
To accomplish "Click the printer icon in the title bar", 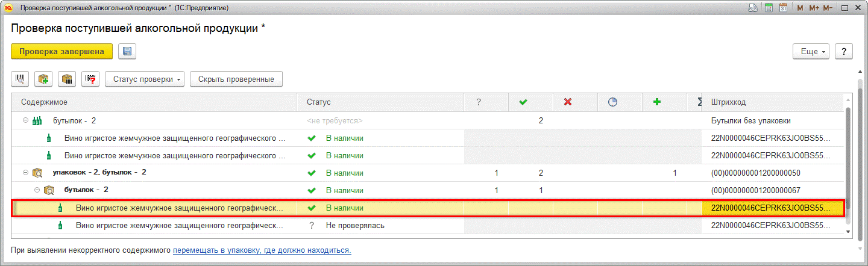I will click(x=753, y=8).
